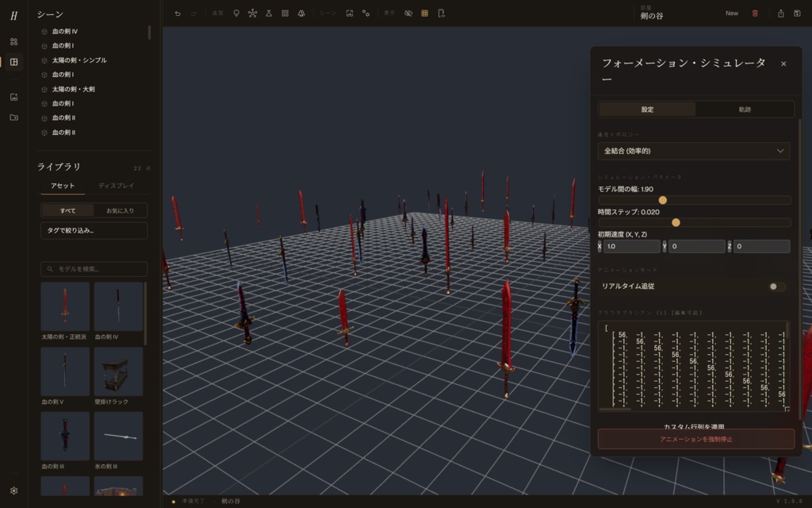Open settings gear in sidebar
The width and height of the screenshot is (812, 508).
(14, 491)
